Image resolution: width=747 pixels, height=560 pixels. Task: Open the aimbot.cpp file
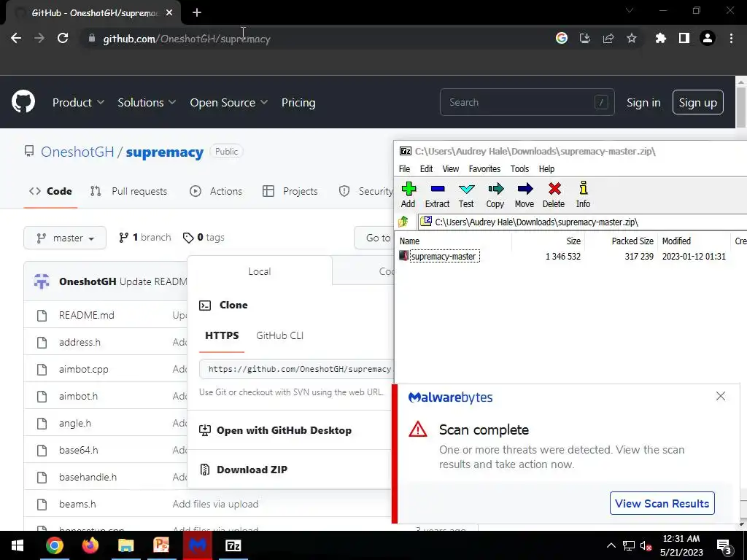click(x=84, y=369)
